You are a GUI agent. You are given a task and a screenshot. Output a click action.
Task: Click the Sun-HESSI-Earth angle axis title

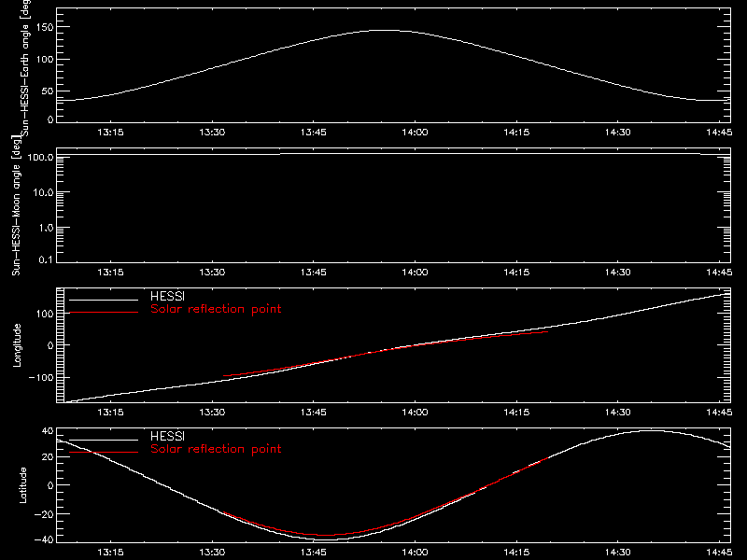(x=25, y=66)
